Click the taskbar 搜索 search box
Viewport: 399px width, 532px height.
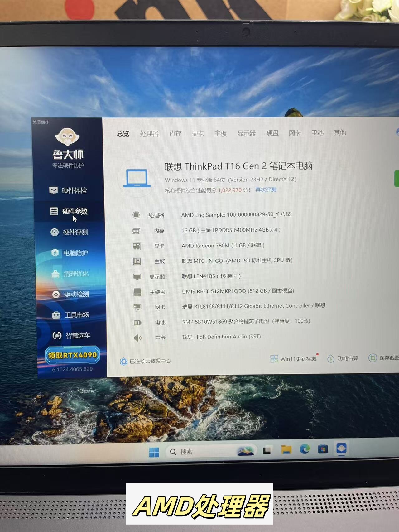tap(211, 451)
